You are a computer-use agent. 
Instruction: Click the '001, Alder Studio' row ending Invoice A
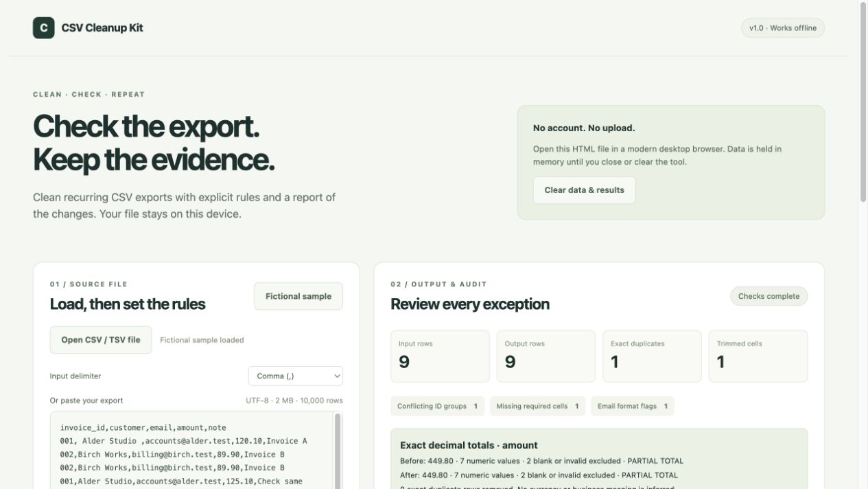tap(183, 441)
